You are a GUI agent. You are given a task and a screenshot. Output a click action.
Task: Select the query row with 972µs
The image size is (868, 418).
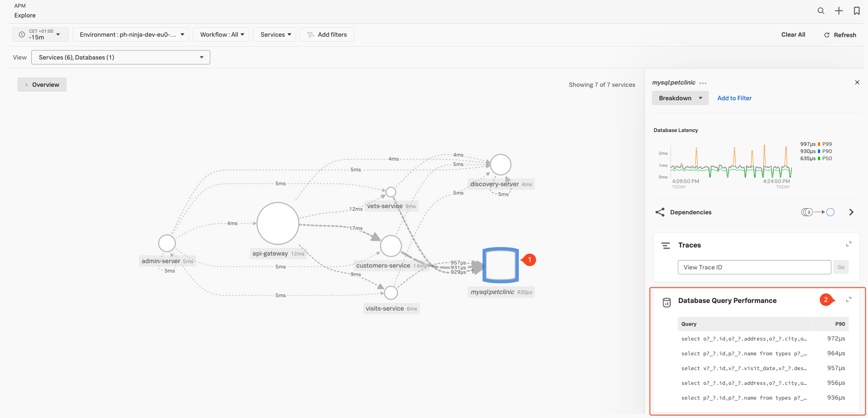click(x=763, y=339)
